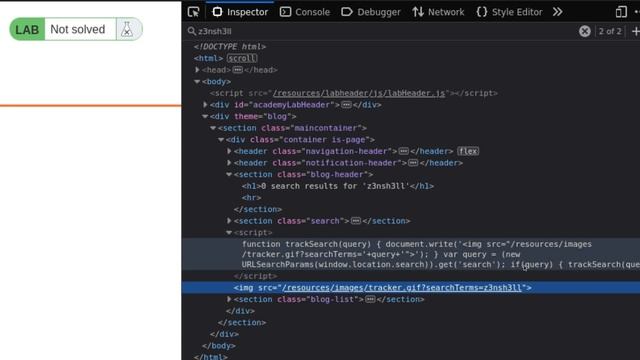Clear the HTML search field
The image size is (640, 360).
(x=584, y=31)
